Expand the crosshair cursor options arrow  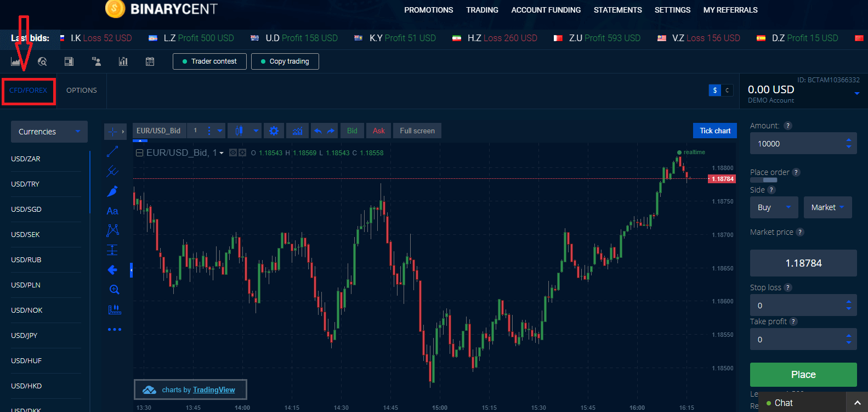click(x=123, y=132)
